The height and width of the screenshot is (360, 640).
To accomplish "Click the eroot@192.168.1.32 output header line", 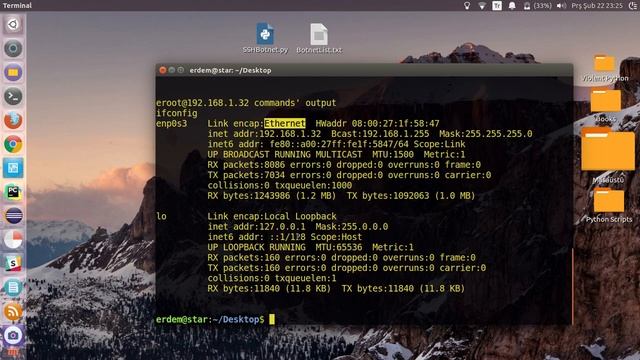I will tap(246, 103).
